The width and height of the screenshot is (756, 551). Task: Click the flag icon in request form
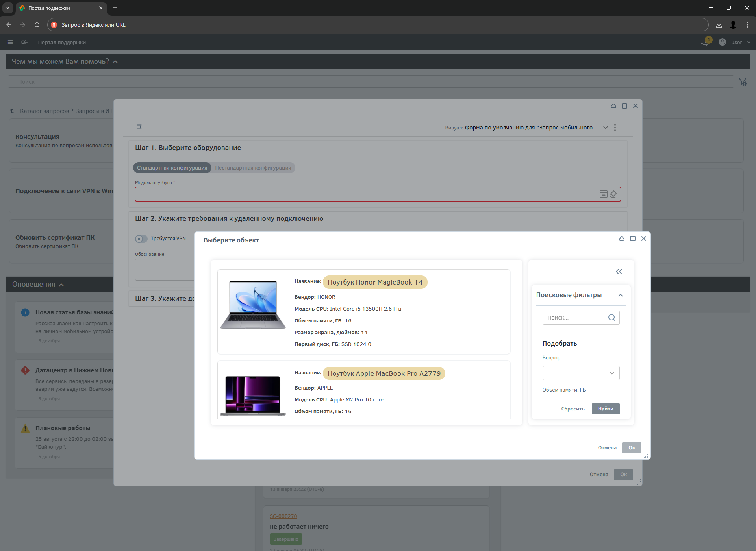coord(139,128)
